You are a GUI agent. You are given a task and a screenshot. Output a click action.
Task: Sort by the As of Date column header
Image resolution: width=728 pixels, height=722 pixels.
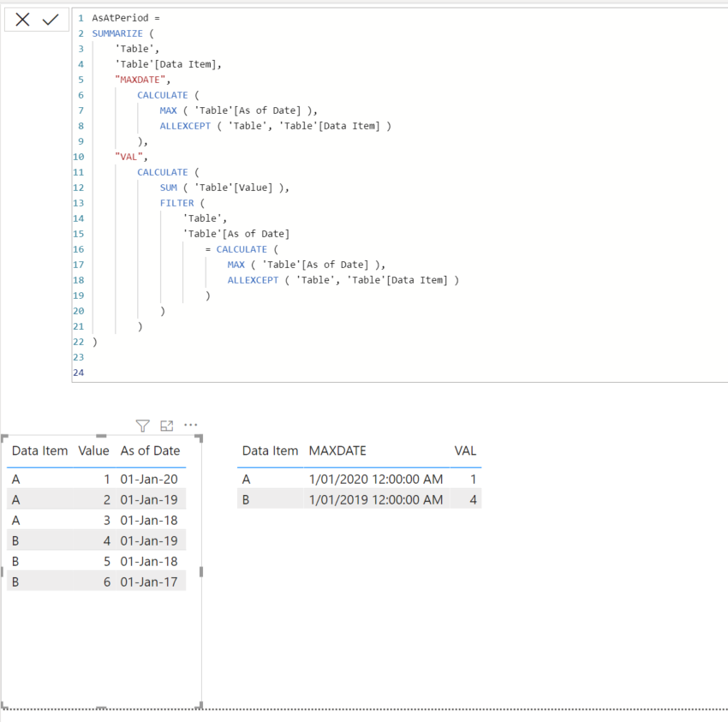click(x=150, y=451)
